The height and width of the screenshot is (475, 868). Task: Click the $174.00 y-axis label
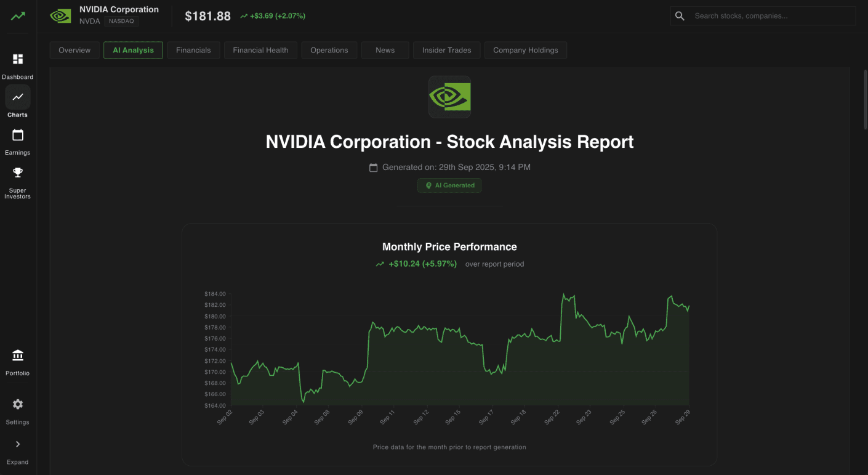(x=215, y=350)
